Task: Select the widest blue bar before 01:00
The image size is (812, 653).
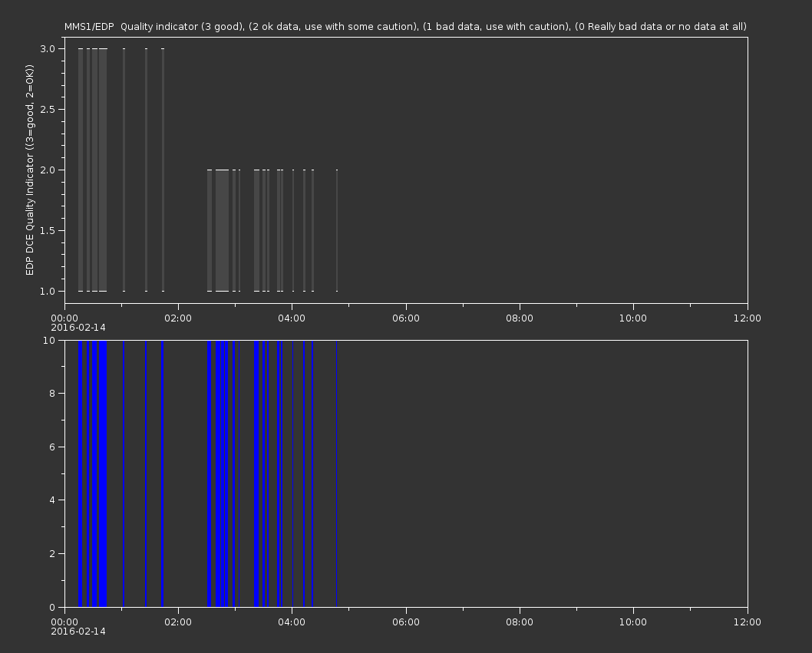Action: point(103,473)
